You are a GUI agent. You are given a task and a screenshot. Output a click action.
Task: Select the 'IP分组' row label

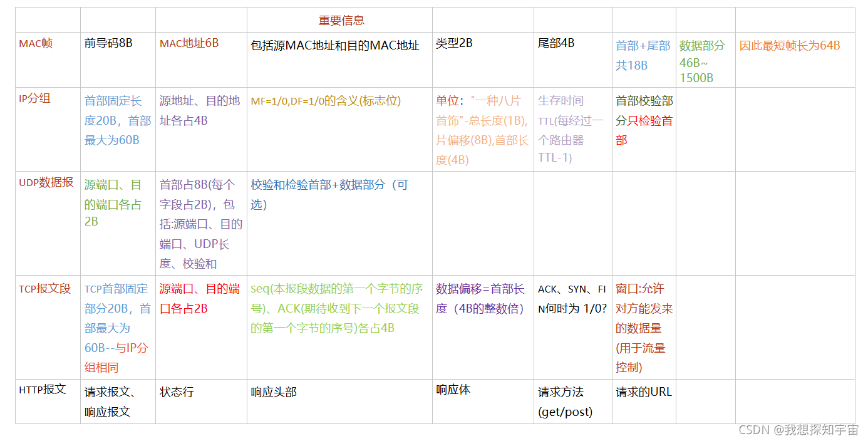(35, 98)
